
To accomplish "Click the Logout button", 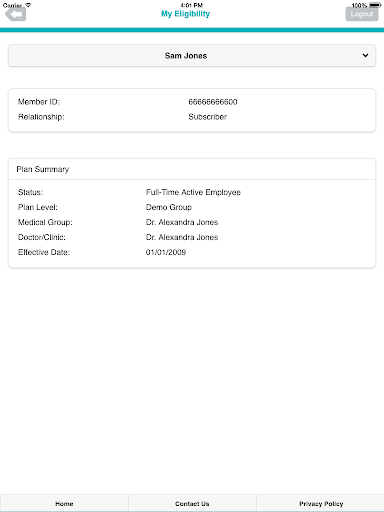I will 362,14.
